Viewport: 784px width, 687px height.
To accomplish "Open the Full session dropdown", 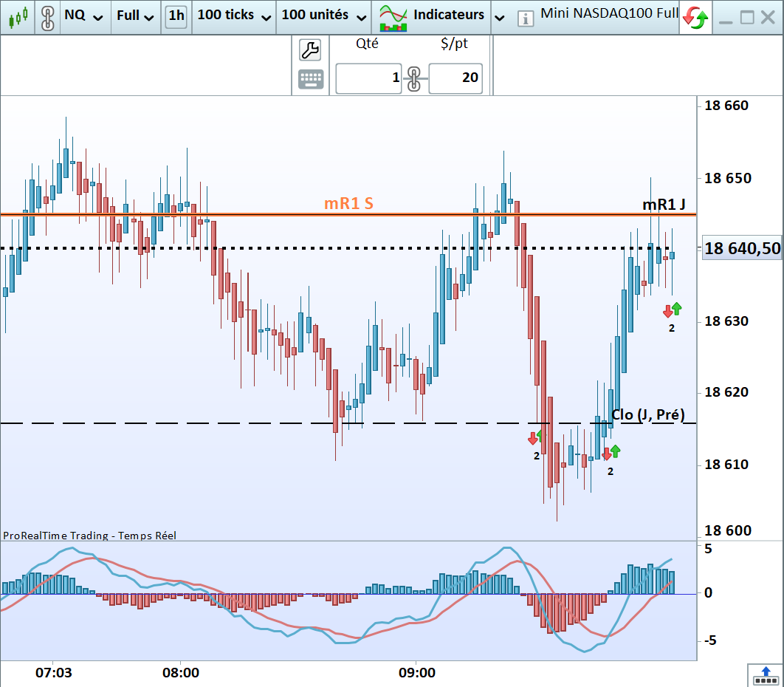I will (x=135, y=16).
